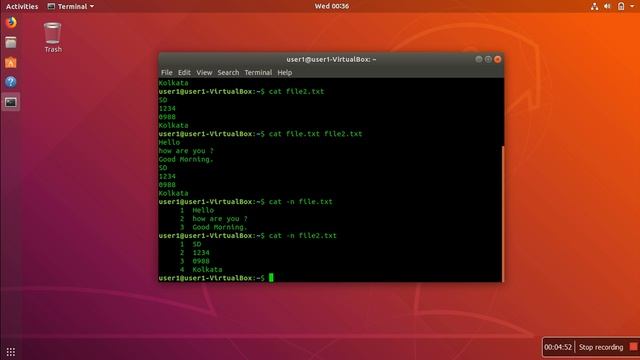Screen dimensions: 640x360
Task: Minimize the terminal window
Action: (x=479, y=59)
